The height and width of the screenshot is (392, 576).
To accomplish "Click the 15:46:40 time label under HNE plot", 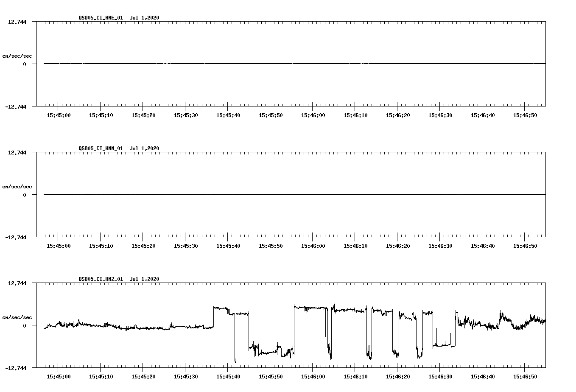I will (483, 115).
